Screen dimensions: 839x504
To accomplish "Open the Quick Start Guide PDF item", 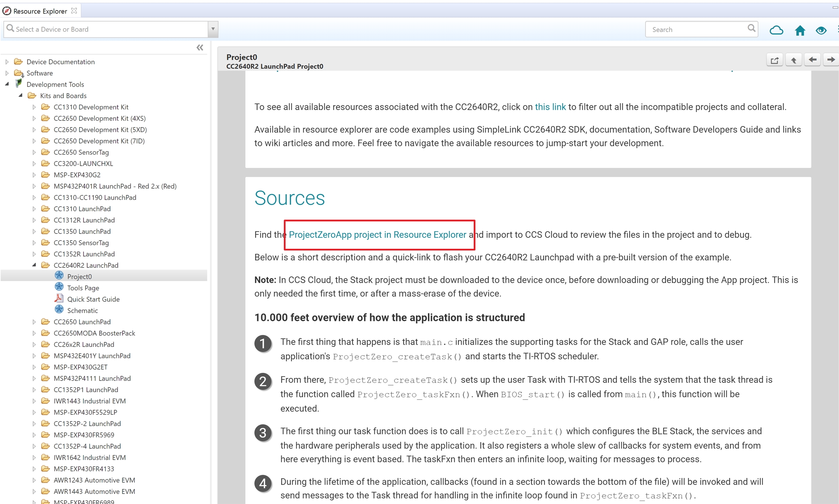I will click(93, 299).
